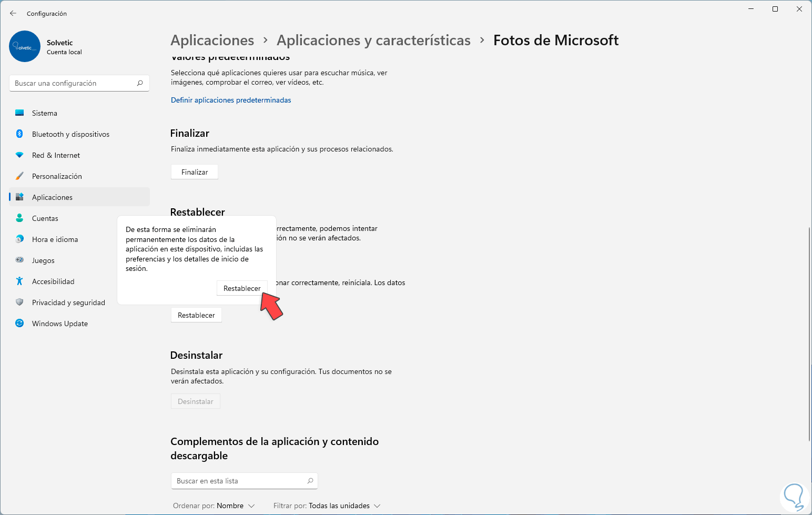
Task: Click the Personalización brush icon
Action: (x=19, y=176)
